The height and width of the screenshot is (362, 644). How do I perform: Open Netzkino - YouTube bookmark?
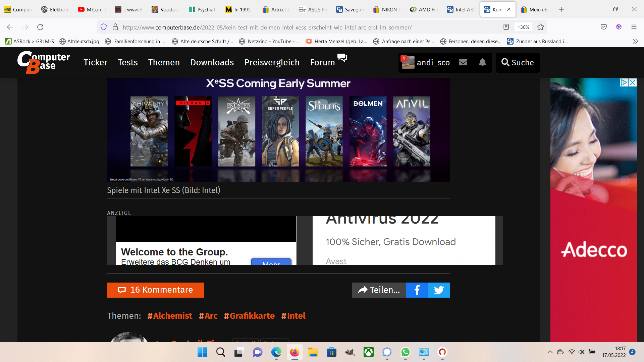(x=269, y=42)
